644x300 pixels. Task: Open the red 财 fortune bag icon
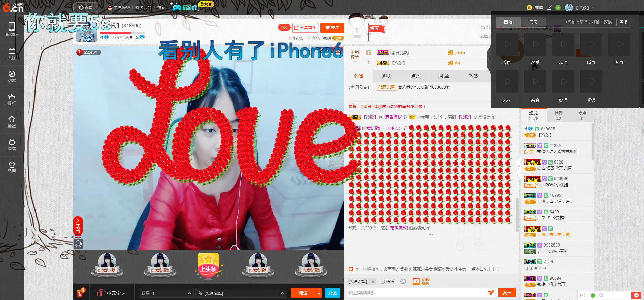(x=80, y=292)
